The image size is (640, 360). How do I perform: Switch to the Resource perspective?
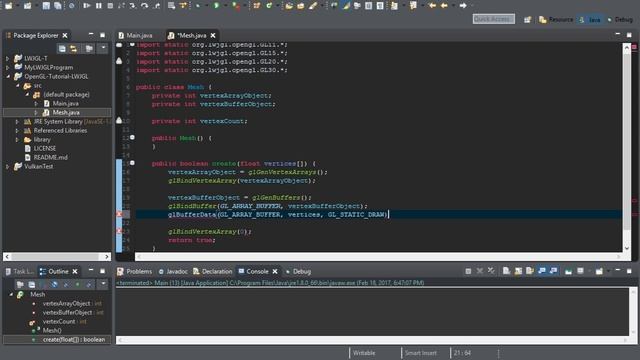tap(556, 19)
